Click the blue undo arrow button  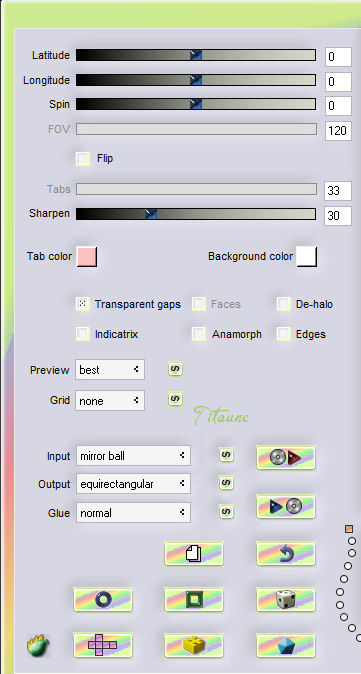tap(286, 554)
